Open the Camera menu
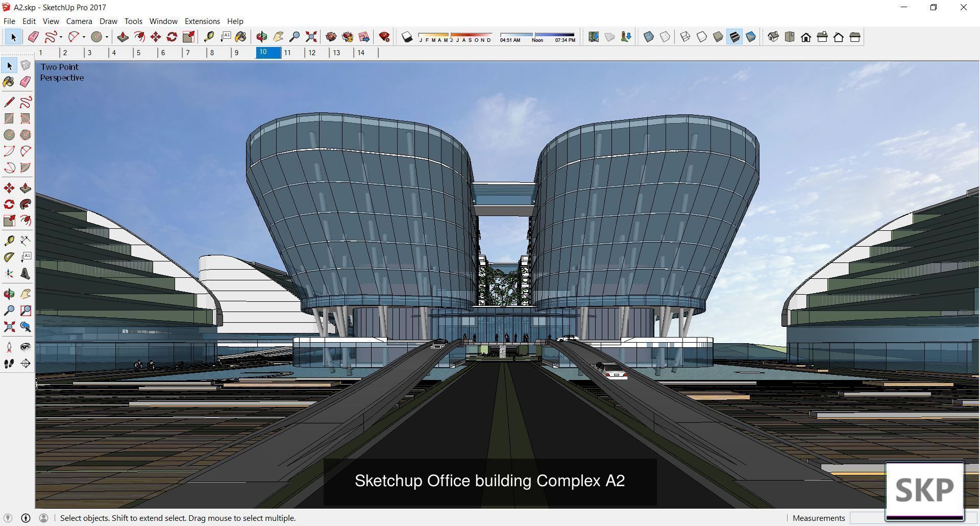Screen dimensions: 980x526 (79, 21)
